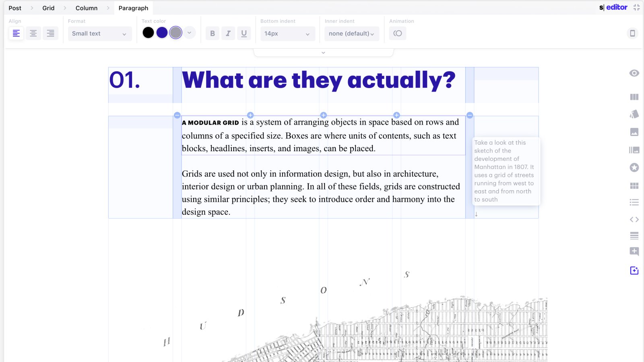The height and width of the screenshot is (362, 644).
Task: Select Post in the breadcrumb menu
Action: coord(15,8)
